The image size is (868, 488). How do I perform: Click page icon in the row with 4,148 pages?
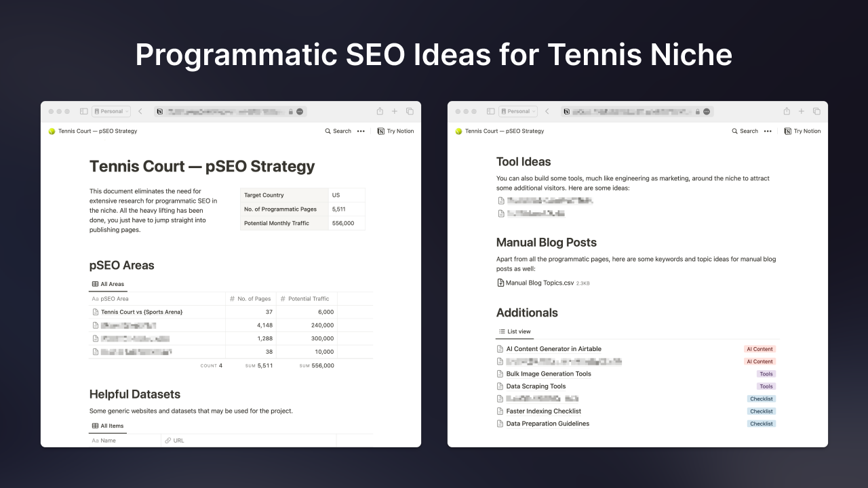coord(95,325)
